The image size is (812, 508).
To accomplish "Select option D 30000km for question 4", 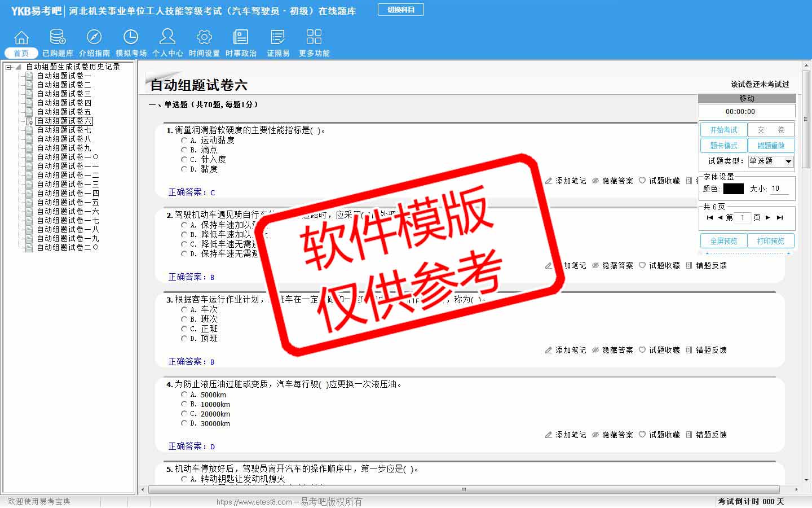I will [x=184, y=423].
